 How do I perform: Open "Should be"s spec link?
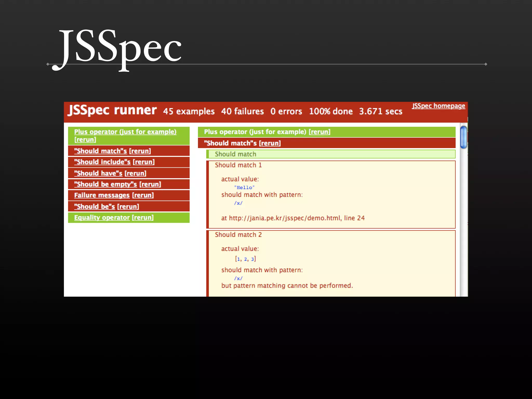point(95,207)
